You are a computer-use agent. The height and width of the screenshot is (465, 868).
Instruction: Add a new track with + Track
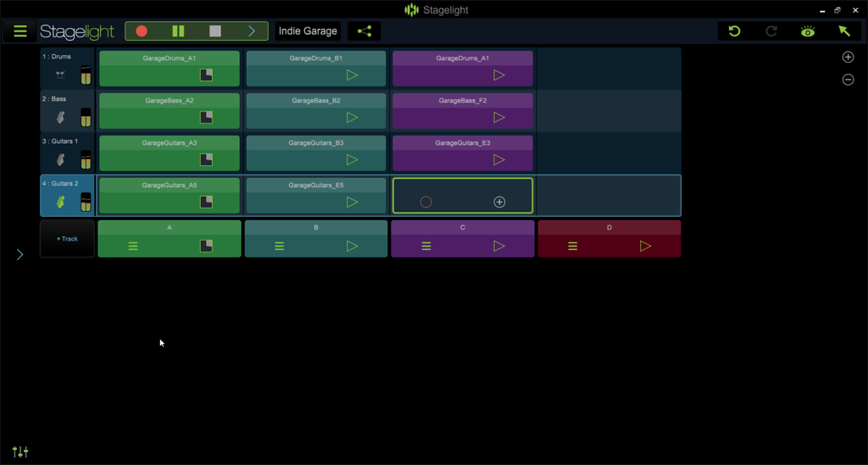[67, 239]
